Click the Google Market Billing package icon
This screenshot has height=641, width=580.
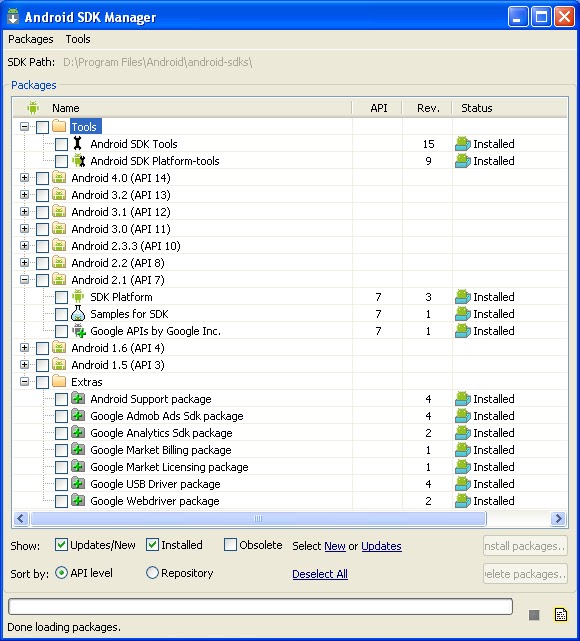(x=78, y=450)
